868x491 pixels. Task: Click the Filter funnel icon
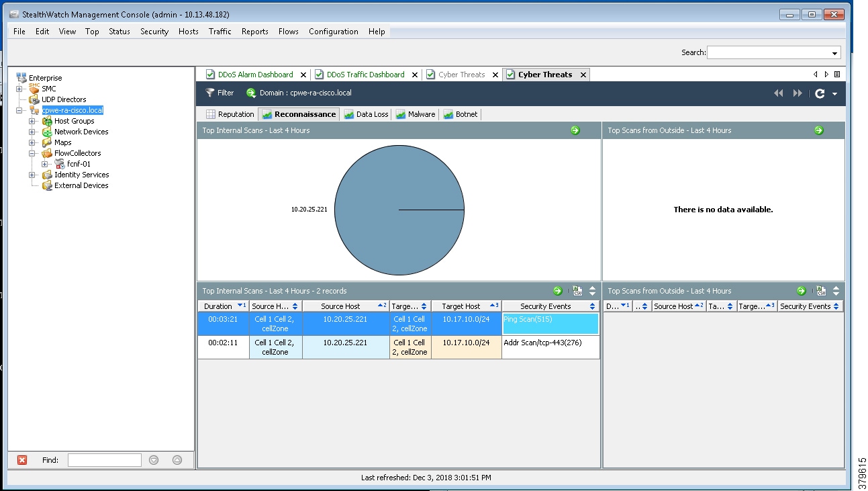[210, 93]
